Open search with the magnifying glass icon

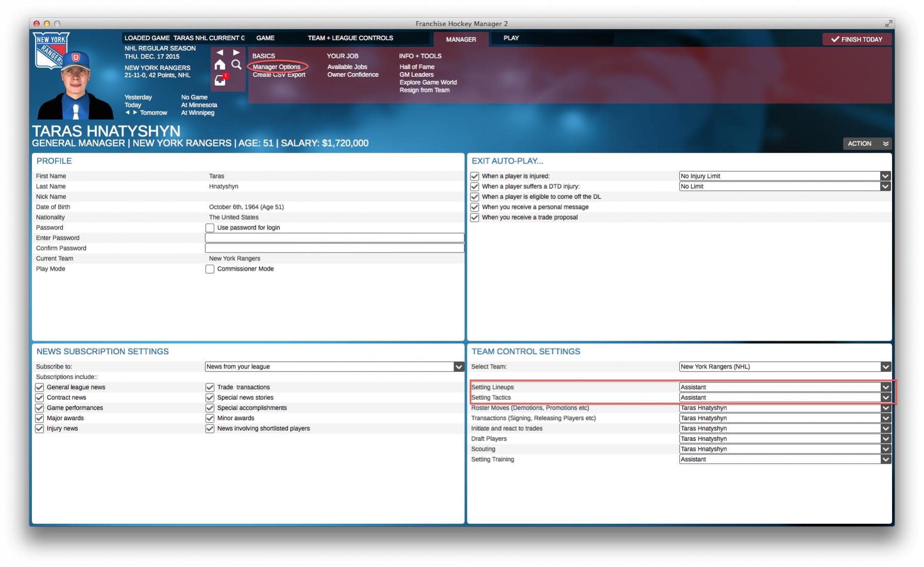click(x=237, y=65)
